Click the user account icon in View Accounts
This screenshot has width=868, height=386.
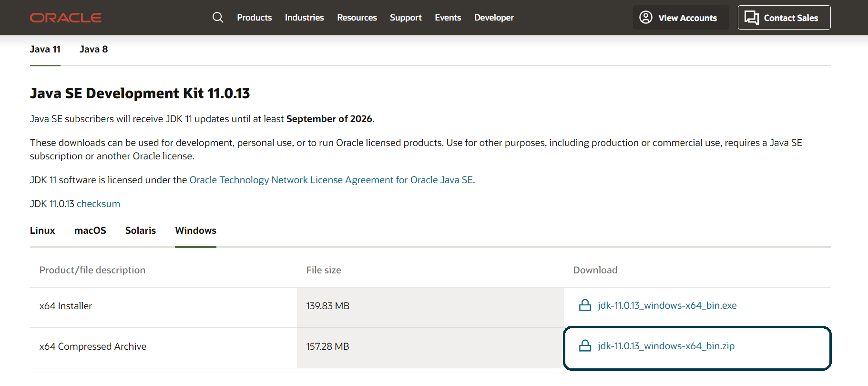pyautogui.click(x=646, y=18)
